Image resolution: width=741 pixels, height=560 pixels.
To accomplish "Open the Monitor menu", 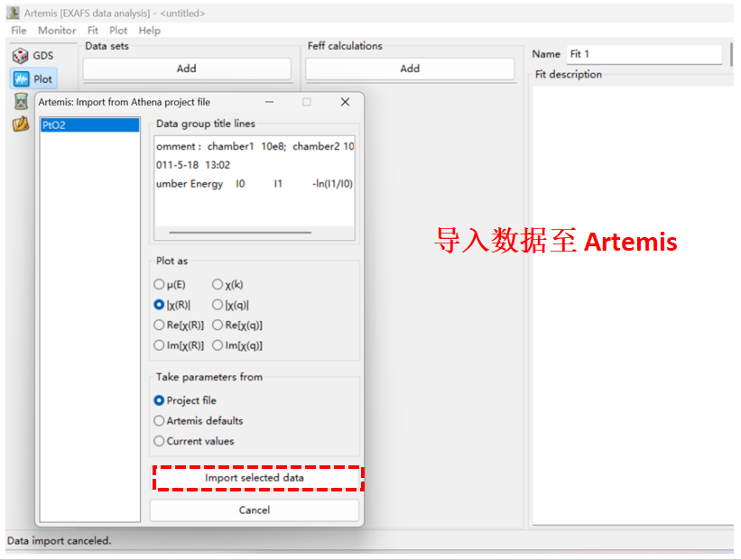I will (x=57, y=31).
